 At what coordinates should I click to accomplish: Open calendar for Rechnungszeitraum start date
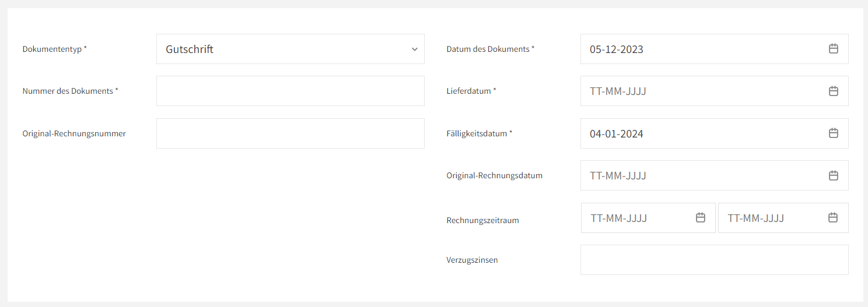(701, 218)
